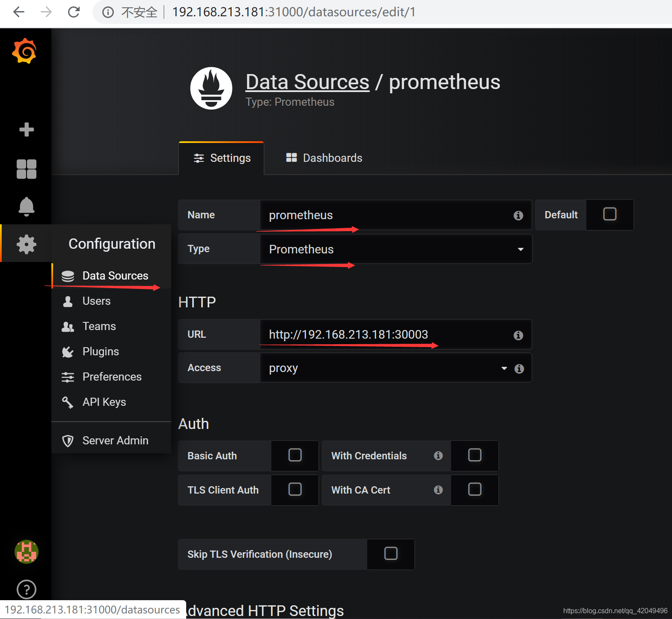Click the info icon in URL field
Screen dimensions: 672x619
tap(518, 335)
